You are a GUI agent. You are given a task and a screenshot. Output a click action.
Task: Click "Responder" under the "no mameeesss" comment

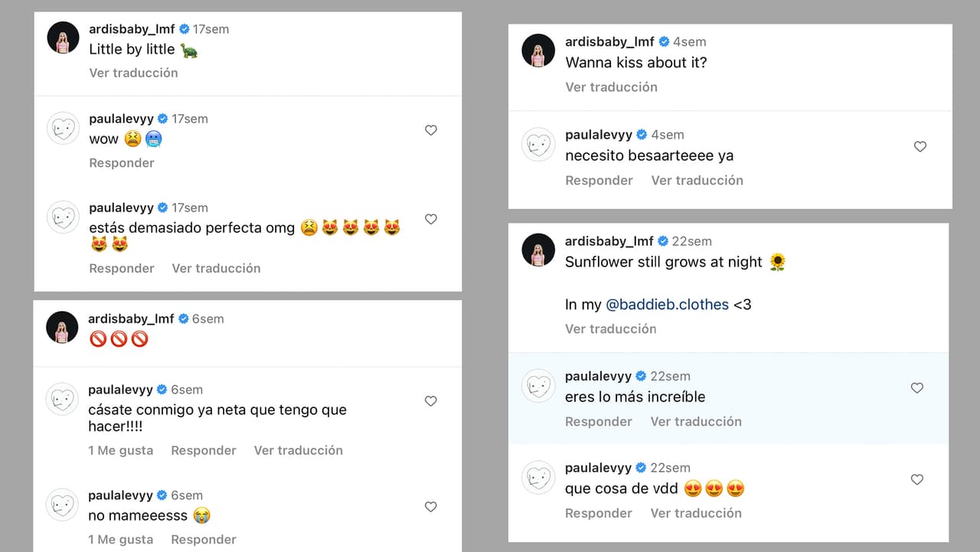point(203,539)
